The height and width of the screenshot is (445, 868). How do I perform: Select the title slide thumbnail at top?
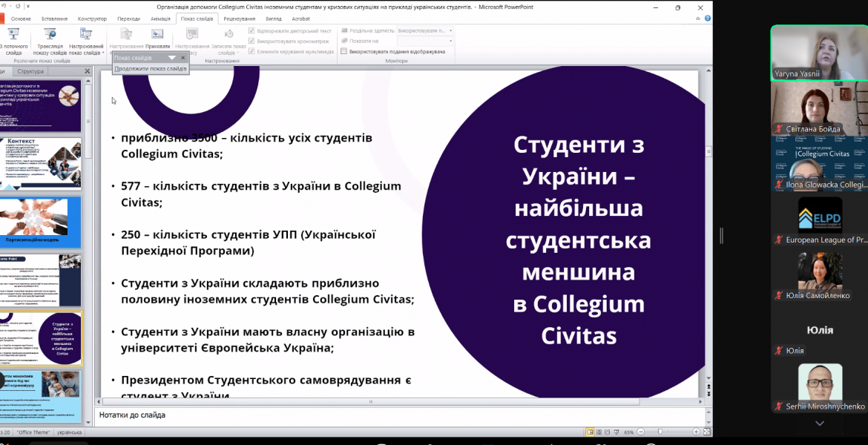tap(40, 106)
